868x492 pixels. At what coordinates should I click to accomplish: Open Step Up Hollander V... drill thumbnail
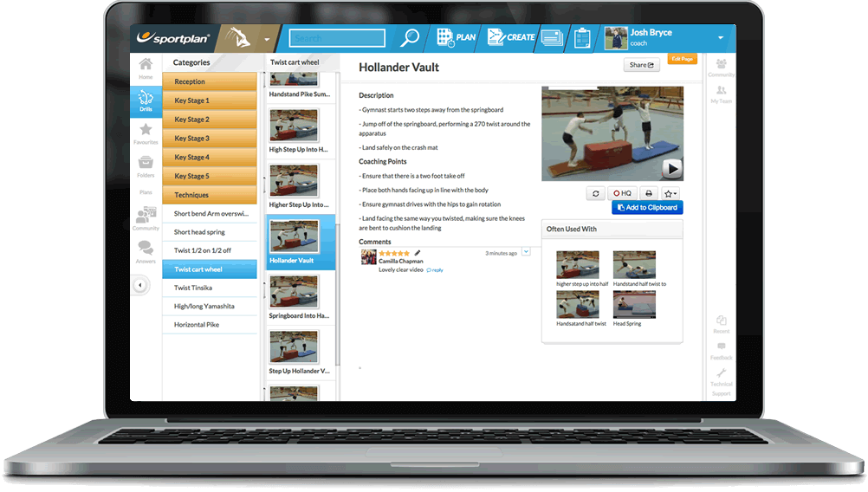click(294, 346)
